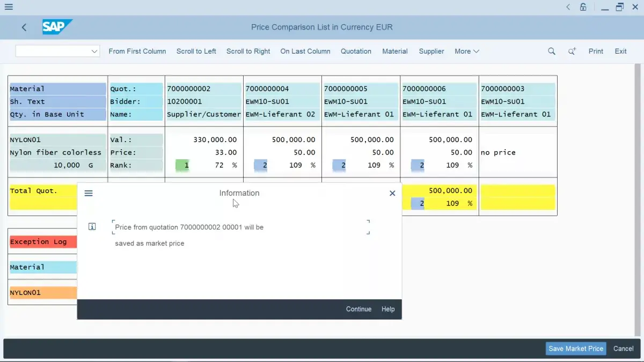Click the total quotation value 500,000.00 in yellow row
This screenshot has height=362, width=644.
[451, 191]
